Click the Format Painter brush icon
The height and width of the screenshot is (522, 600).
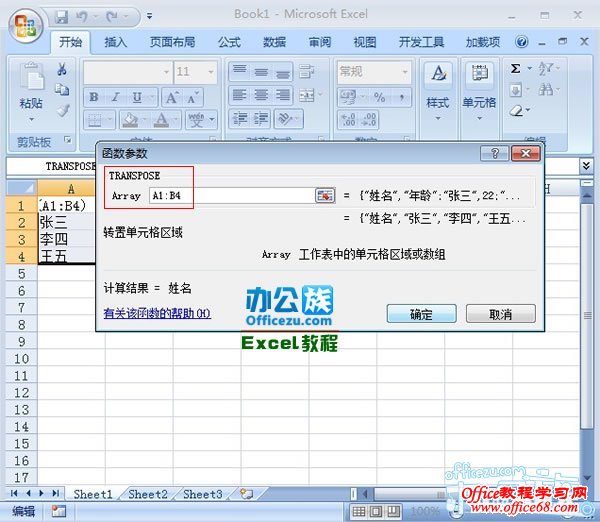63,110
